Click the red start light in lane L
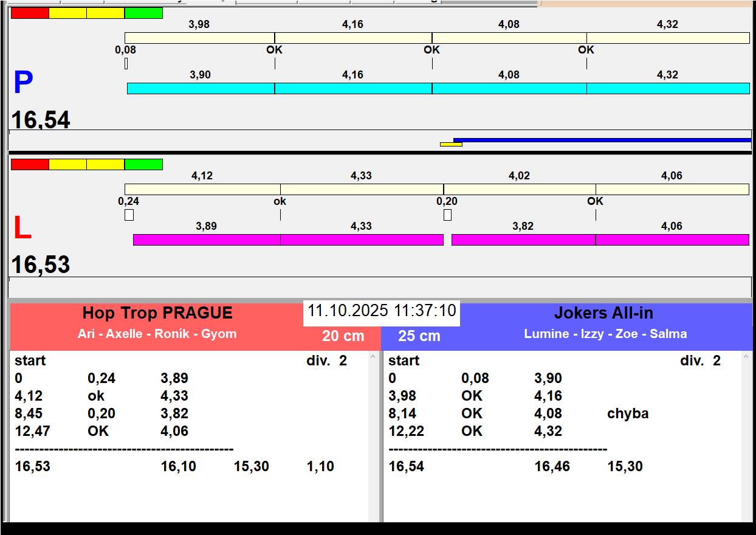Viewport: 756px width, 535px height. pyautogui.click(x=30, y=164)
